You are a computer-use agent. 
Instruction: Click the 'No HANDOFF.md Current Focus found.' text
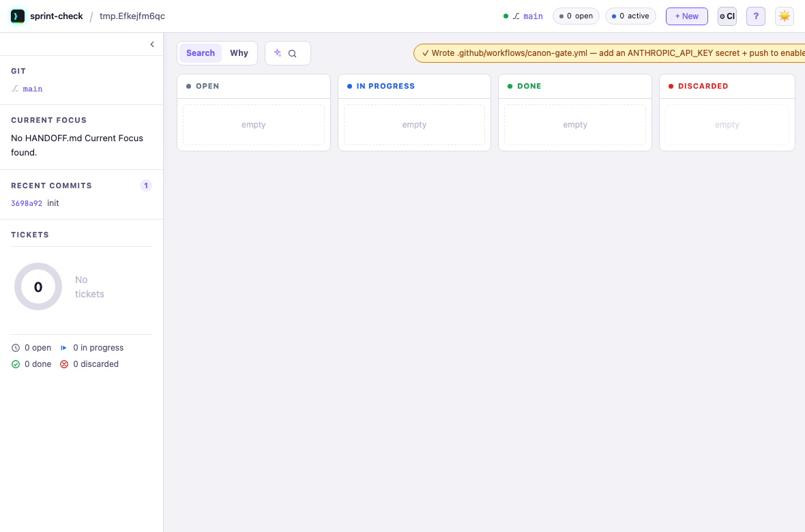(77, 145)
